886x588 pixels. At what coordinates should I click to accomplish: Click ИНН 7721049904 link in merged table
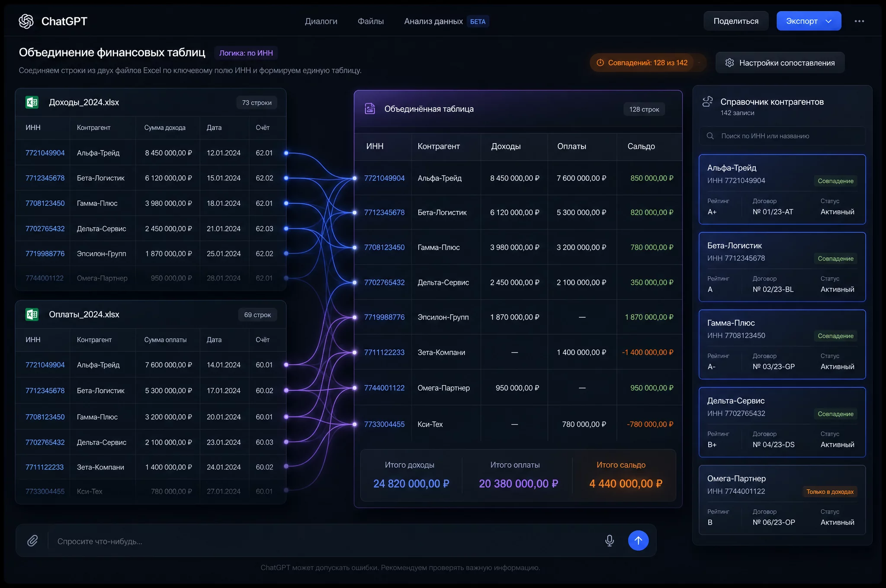pyautogui.click(x=384, y=178)
